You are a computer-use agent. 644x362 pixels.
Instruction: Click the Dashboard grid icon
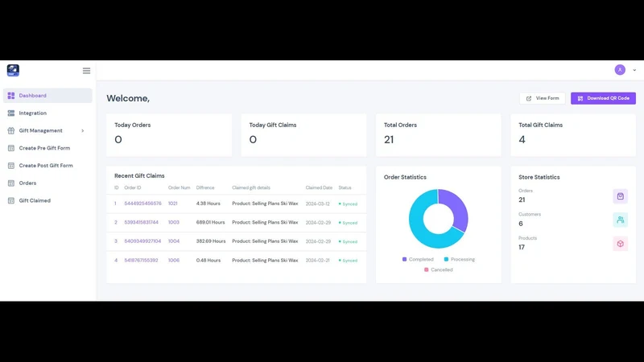[x=11, y=96]
